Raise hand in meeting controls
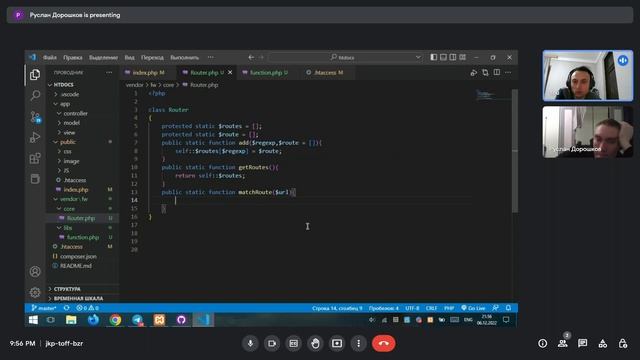This screenshot has height=360, width=640. pyautogui.click(x=315, y=344)
